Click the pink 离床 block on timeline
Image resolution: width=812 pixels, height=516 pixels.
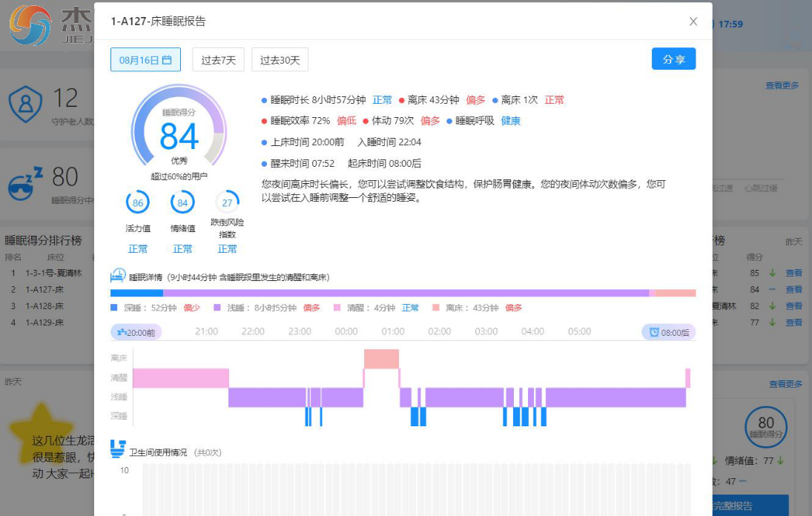(381, 358)
